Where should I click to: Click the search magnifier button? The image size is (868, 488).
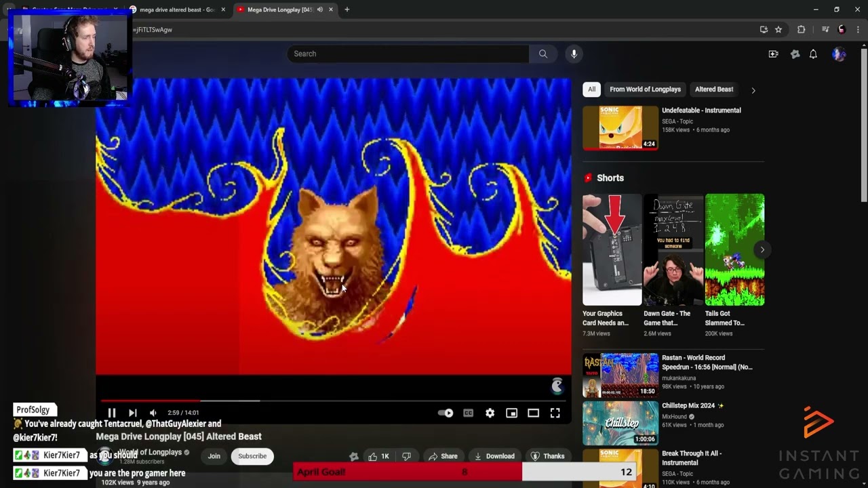pyautogui.click(x=543, y=54)
